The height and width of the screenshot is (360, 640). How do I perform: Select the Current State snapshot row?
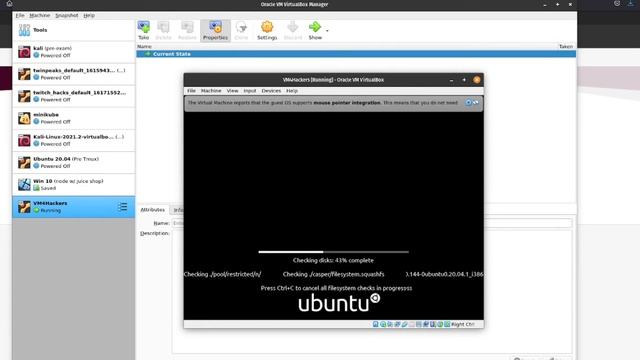tap(356, 54)
